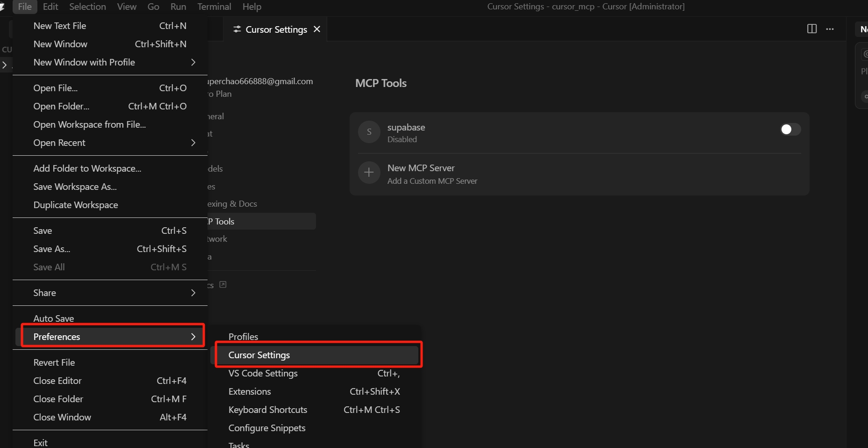The width and height of the screenshot is (868, 448).
Task: Select MCP Tools in settings sidebar
Action: tap(262, 221)
